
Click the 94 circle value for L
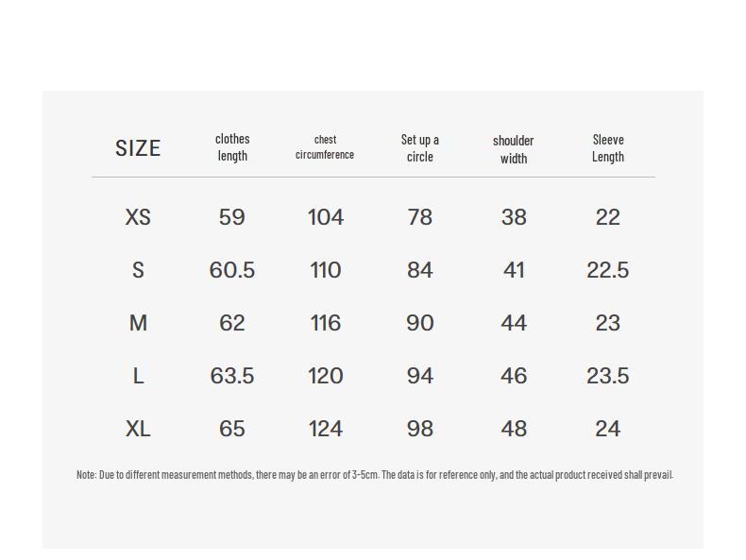[x=419, y=376]
